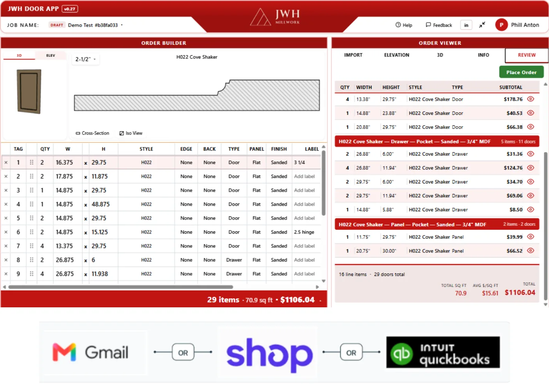Image resolution: width=549 pixels, height=392 pixels.
Task: Expand the totals bar arrow beside $1106.04
Action: [x=320, y=301]
